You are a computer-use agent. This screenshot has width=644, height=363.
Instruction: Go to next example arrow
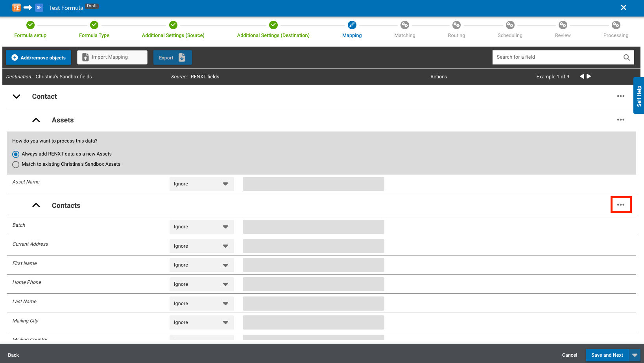pyautogui.click(x=589, y=76)
